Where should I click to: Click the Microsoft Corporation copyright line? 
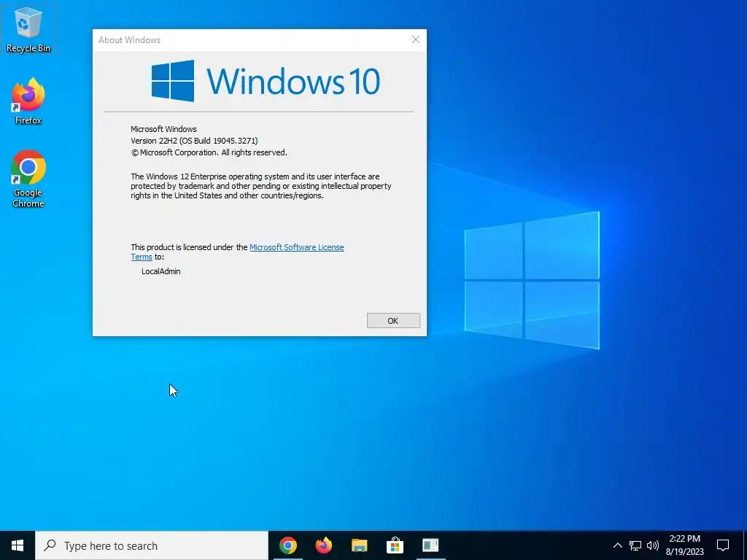209,153
